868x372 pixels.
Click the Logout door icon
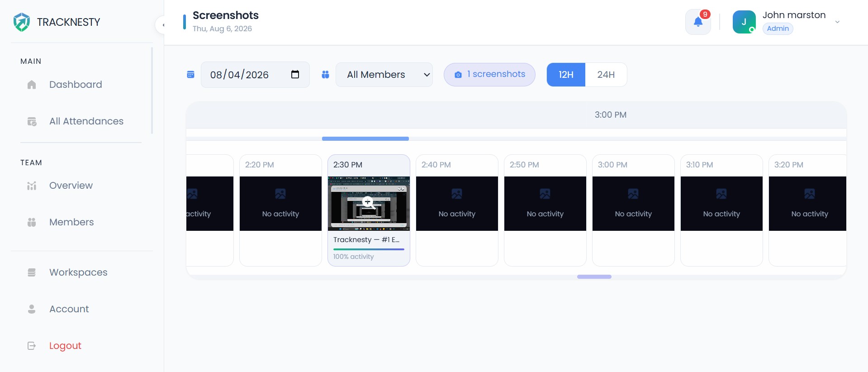(x=32, y=346)
